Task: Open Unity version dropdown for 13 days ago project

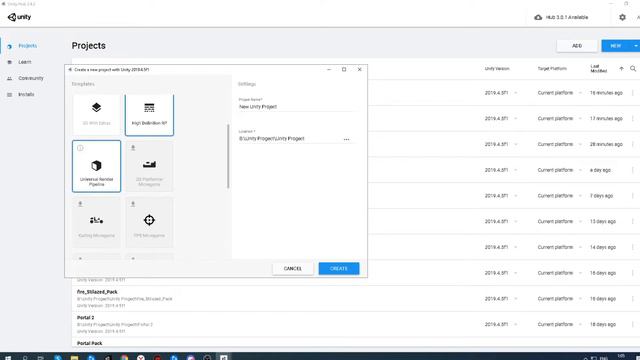Action: [516, 222]
